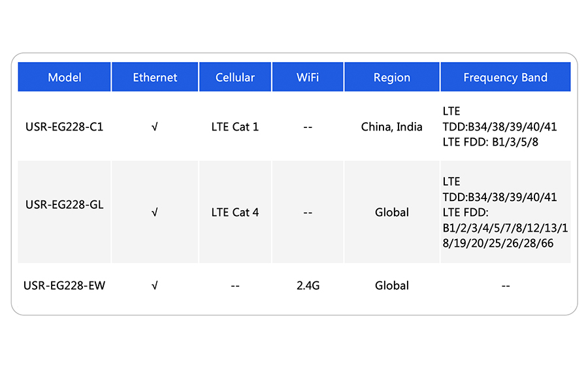
Task: Click the Model column header
Action: coord(65,78)
